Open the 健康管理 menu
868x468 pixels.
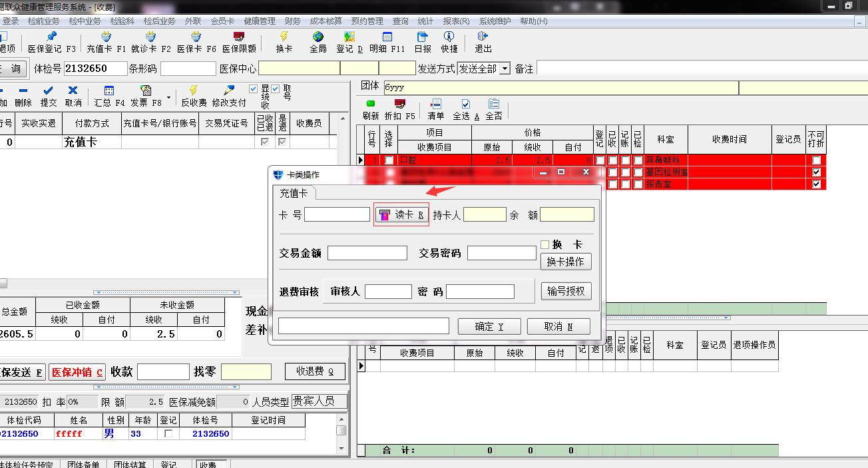[x=260, y=21]
